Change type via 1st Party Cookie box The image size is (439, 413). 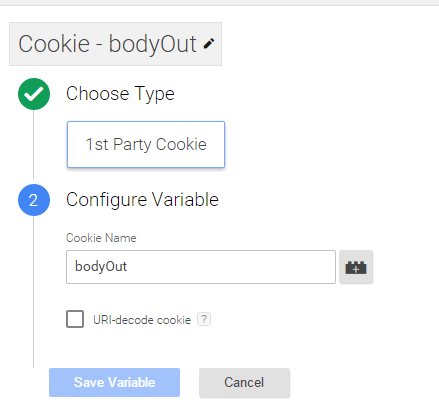click(146, 144)
